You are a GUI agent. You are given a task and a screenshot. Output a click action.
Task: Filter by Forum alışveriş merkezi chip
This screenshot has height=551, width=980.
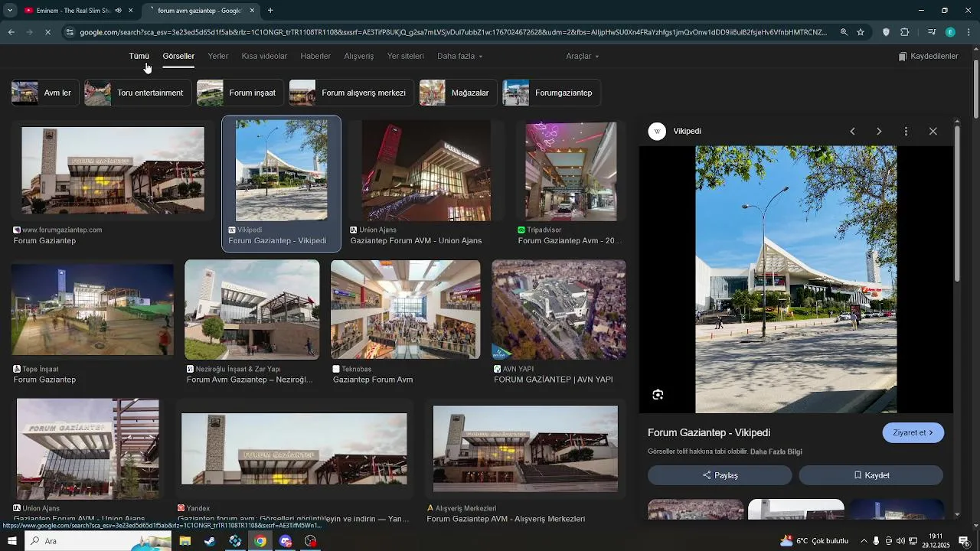[351, 93]
